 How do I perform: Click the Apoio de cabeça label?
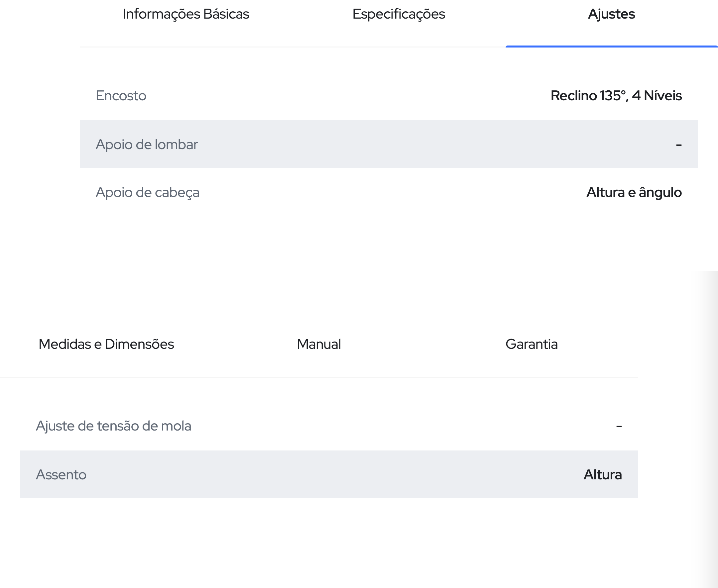click(147, 193)
